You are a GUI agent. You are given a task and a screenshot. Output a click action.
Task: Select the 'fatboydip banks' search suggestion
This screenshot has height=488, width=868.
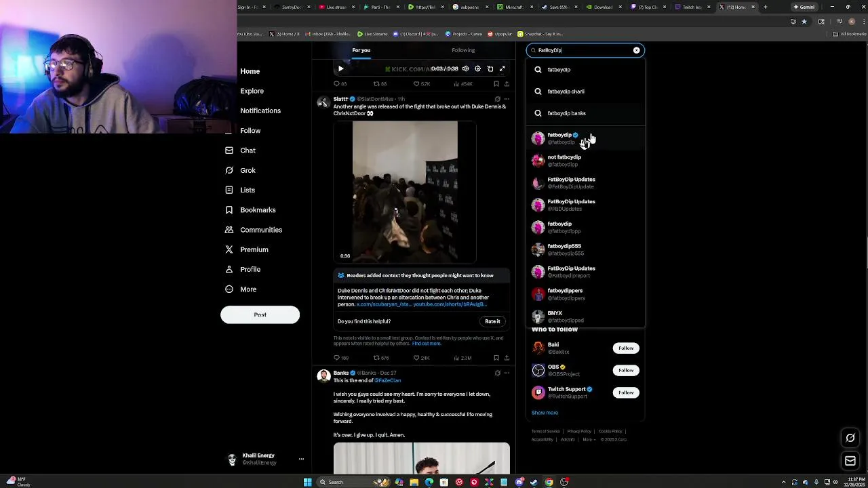[x=585, y=113]
